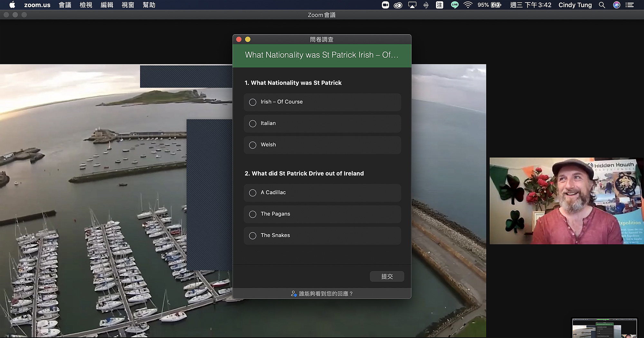The height and width of the screenshot is (338, 644).
Task: Click the screenshot preview thumbnail
Action: [x=604, y=328]
